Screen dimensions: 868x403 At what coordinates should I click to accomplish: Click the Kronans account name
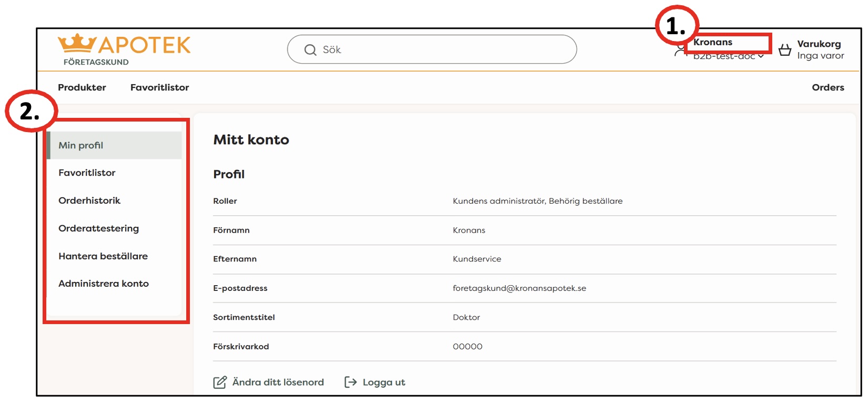pos(713,42)
